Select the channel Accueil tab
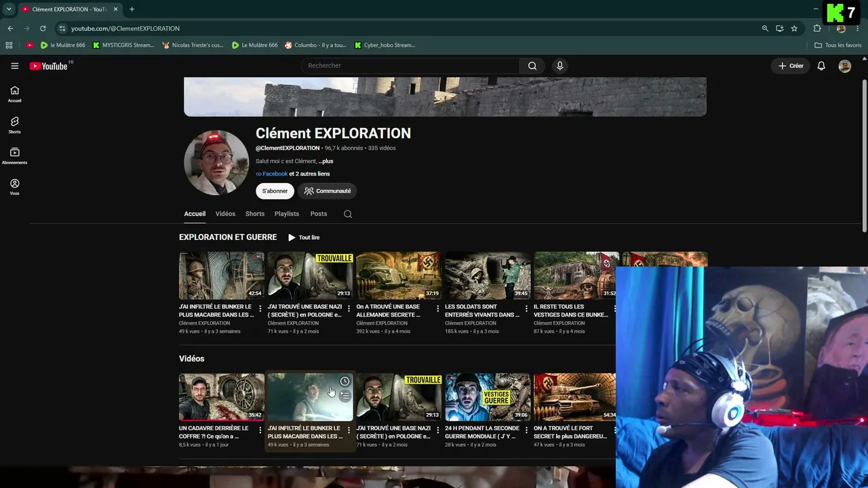868x488 pixels. [195, 214]
